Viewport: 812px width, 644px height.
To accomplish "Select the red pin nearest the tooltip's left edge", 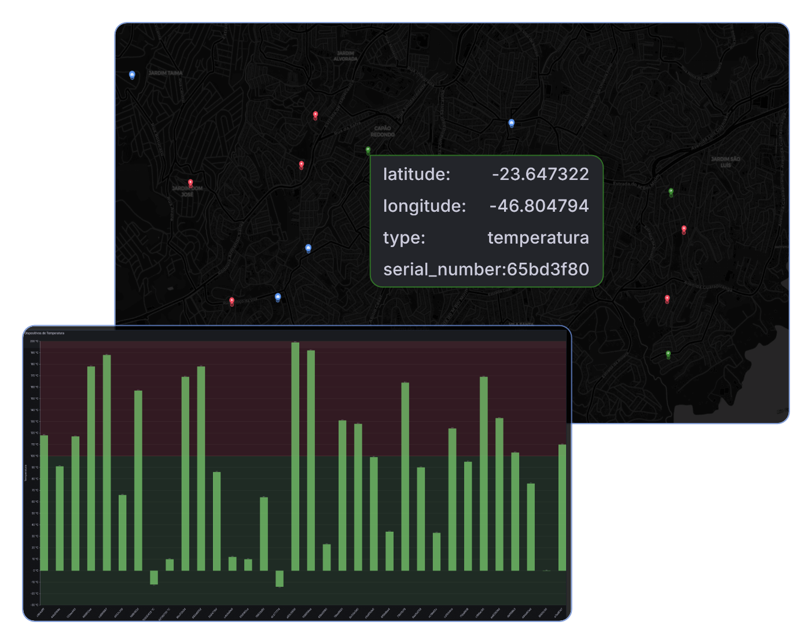I will point(302,165).
